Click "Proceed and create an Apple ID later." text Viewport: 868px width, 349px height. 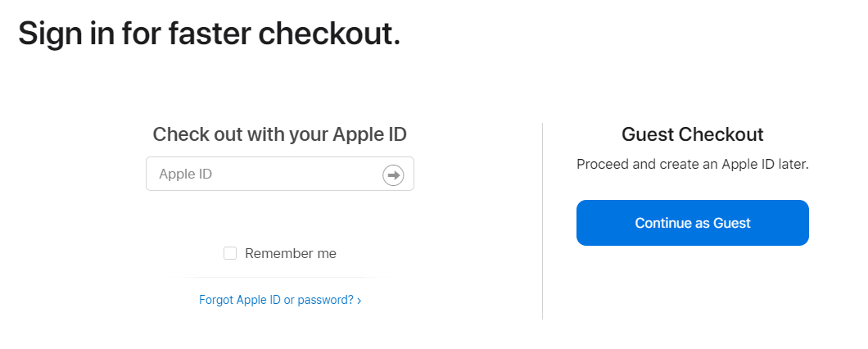point(692,164)
